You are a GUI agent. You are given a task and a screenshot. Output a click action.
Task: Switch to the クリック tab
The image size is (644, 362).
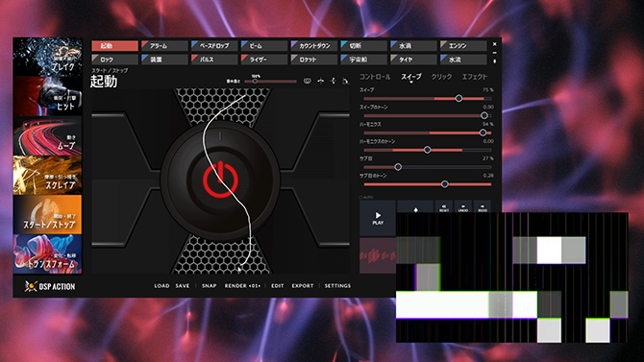[x=441, y=77]
